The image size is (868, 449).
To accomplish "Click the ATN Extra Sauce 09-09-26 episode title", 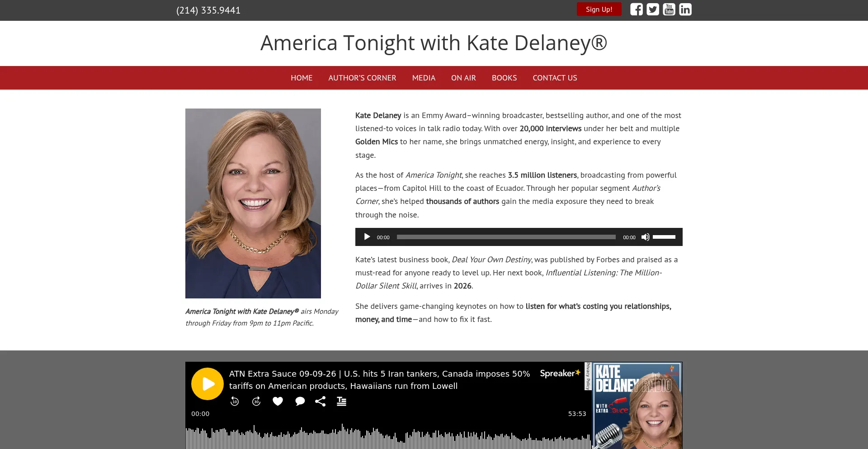I will [379, 380].
